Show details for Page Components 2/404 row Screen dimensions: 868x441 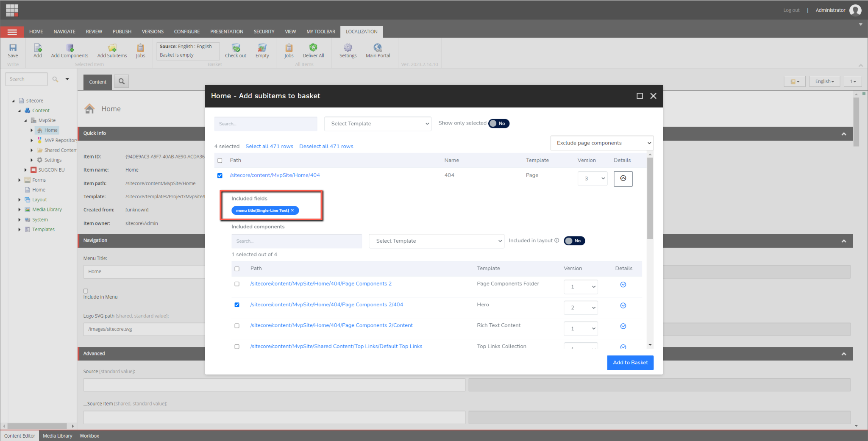(623, 305)
